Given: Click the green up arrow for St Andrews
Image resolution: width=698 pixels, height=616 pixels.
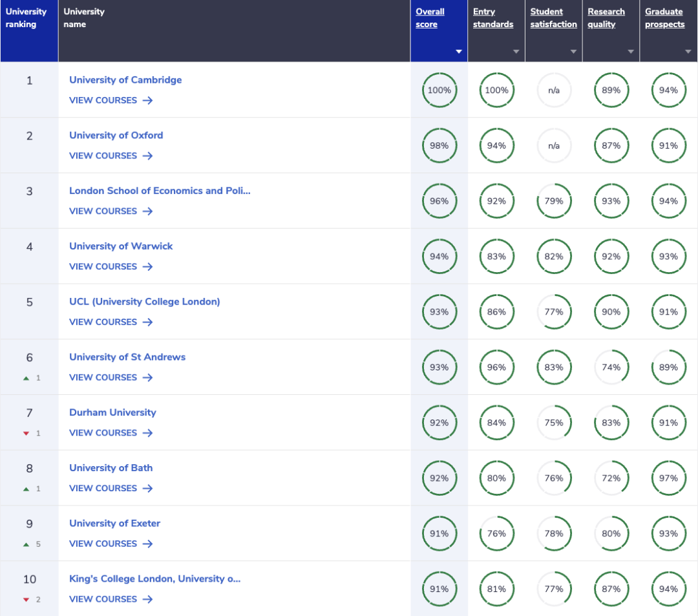Looking at the screenshot, I should [26, 378].
